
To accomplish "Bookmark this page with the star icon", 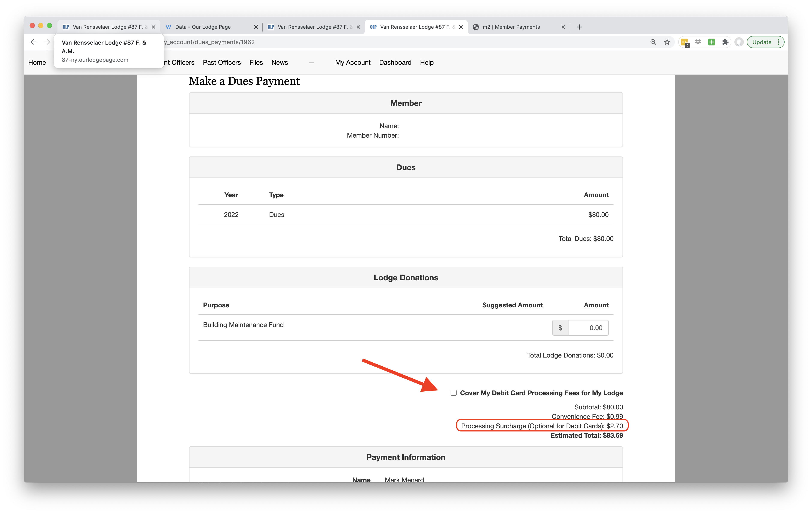I will 667,42.
